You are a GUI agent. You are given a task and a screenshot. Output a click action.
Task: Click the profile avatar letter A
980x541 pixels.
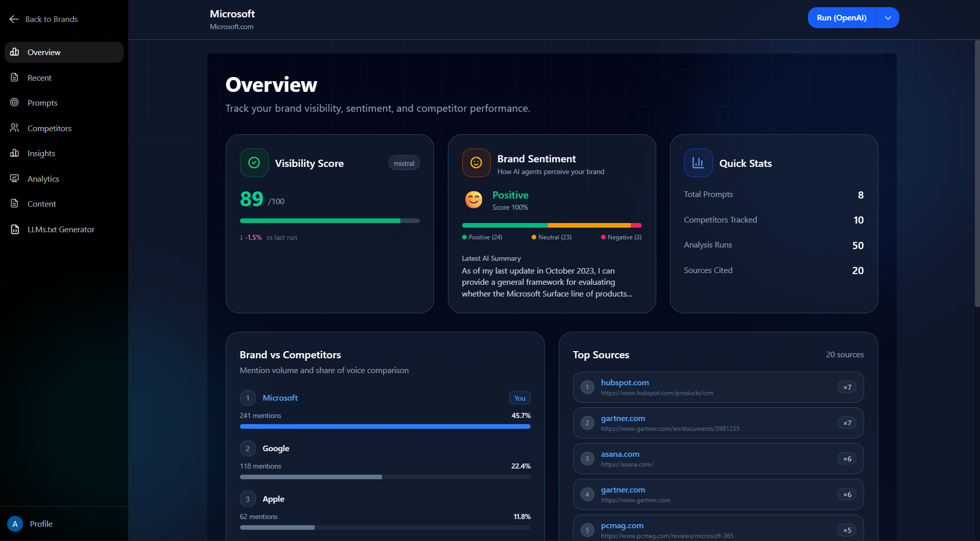(x=15, y=524)
